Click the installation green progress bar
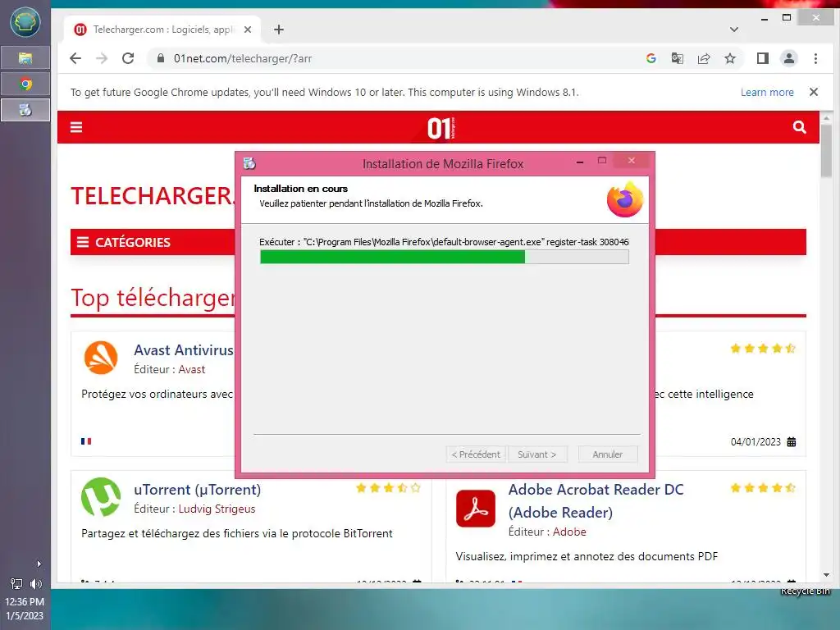 (x=444, y=257)
